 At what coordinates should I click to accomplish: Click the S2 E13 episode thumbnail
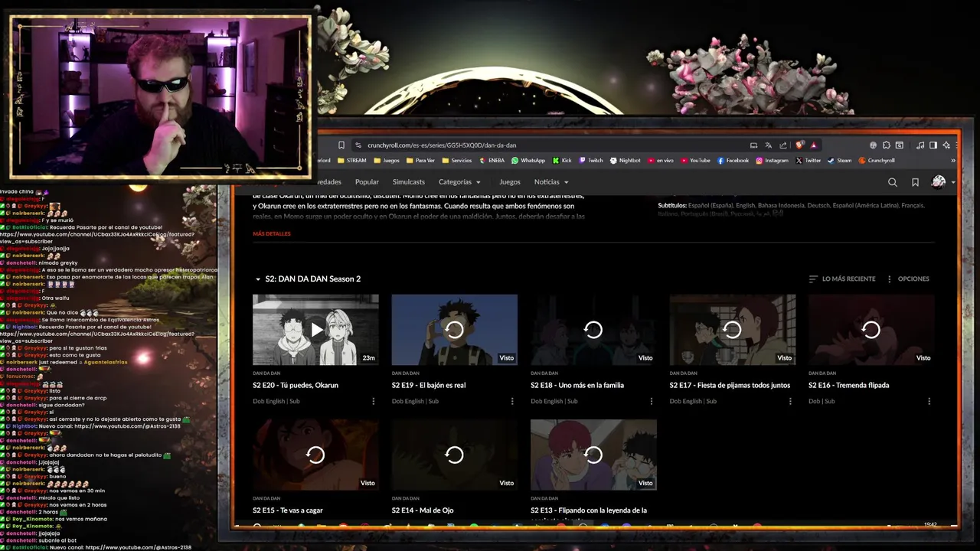[x=593, y=455]
